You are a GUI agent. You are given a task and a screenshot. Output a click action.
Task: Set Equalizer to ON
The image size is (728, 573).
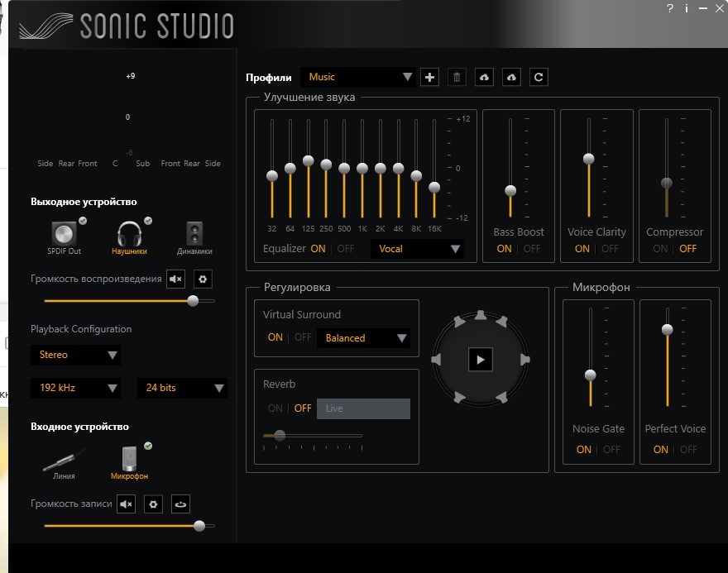[x=318, y=249]
